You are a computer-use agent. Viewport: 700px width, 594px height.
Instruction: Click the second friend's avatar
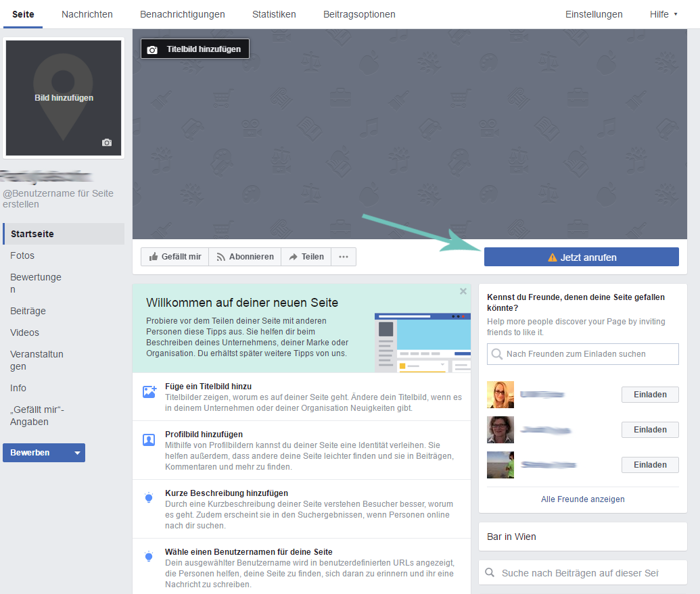click(500, 430)
